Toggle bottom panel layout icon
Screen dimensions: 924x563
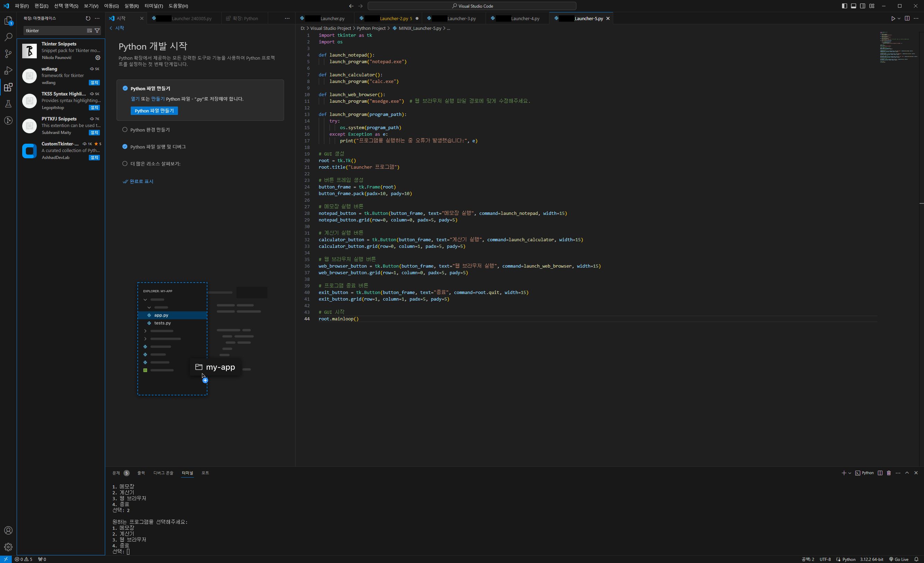point(854,6)
